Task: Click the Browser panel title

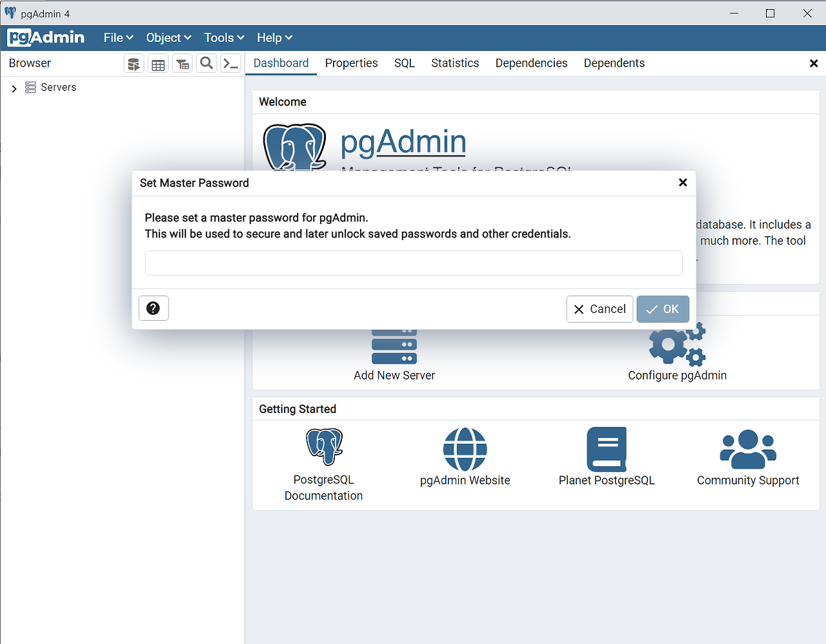Action: [x=30, y=63]
